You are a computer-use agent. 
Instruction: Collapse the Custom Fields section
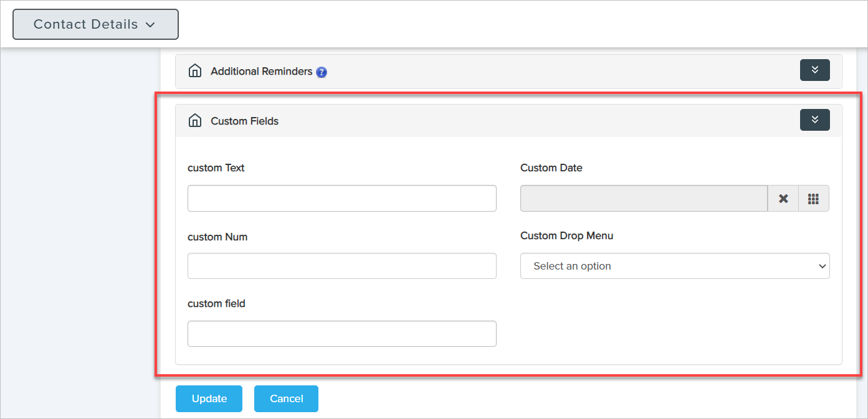point(814,120)
